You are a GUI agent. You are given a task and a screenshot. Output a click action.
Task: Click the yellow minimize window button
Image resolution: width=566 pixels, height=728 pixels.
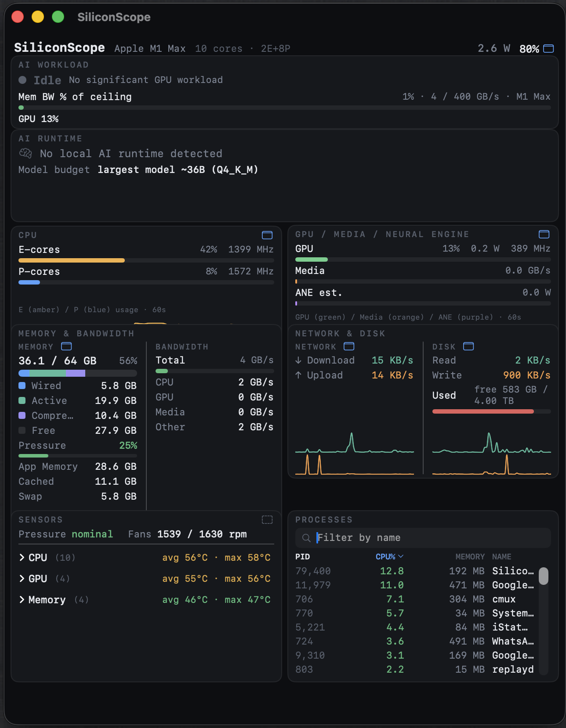pyautogui.click(x=38, y=17)
